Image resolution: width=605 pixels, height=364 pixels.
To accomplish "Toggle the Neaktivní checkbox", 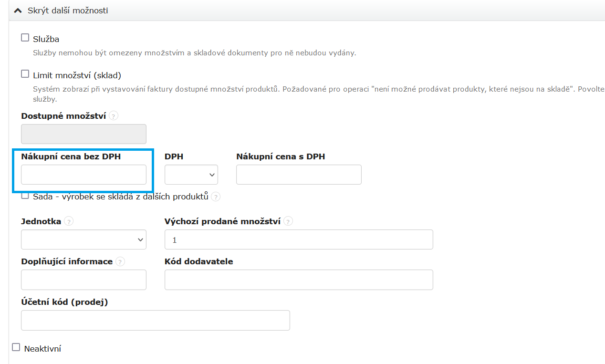I will coord(16,347).
